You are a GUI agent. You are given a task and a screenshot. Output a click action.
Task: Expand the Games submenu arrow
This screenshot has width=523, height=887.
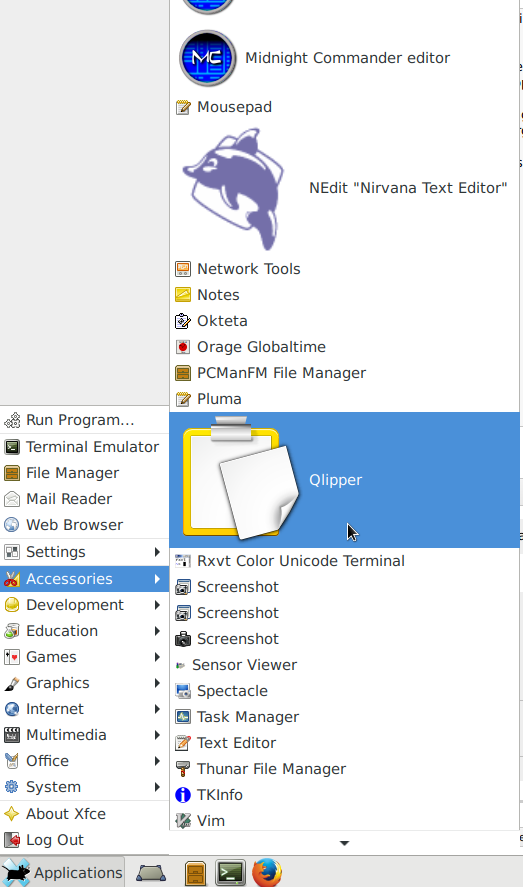click(x=157, y=657)
